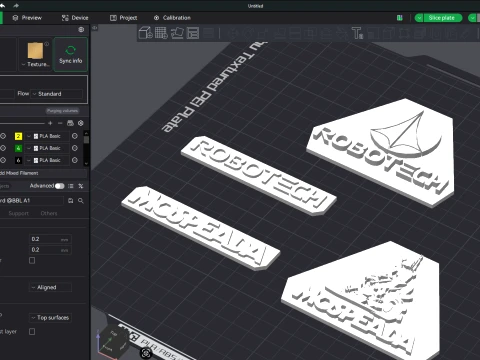Viewport: 480px width, 360px height.
Task: Click the AMS sync icon above filaments
Action: click(70, 123)
